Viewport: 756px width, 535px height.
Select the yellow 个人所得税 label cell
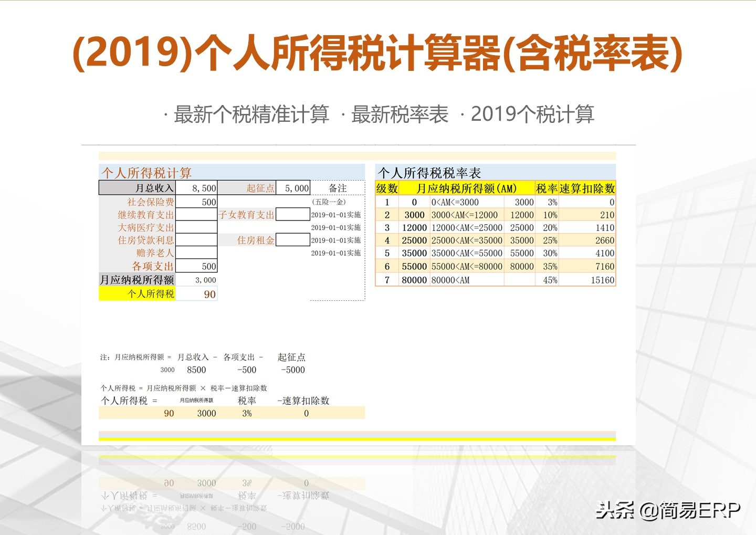(x=137, y=294)
